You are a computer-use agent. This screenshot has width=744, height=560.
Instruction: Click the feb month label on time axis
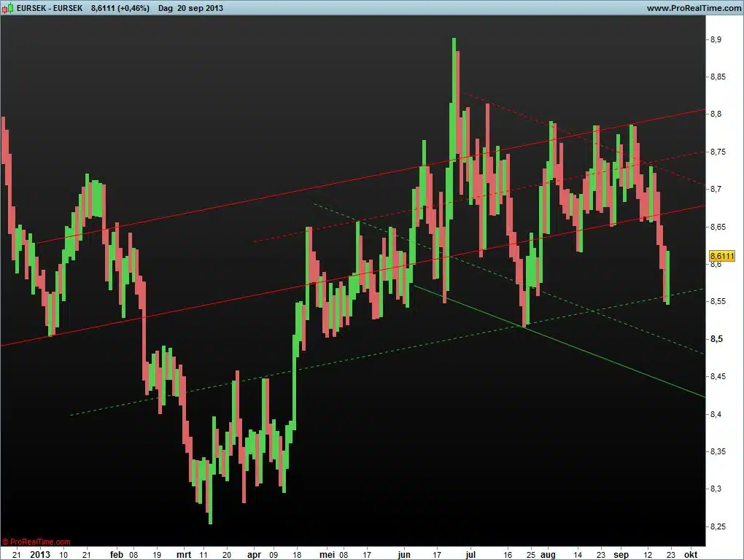pyautogui.click(x=117, y=554)
